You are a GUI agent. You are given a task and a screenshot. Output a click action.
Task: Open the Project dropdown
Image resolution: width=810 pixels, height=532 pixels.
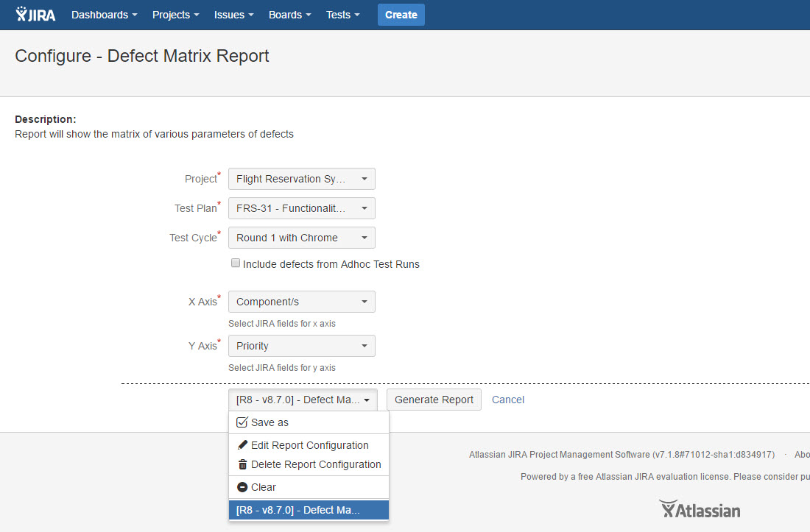point(301,179)
